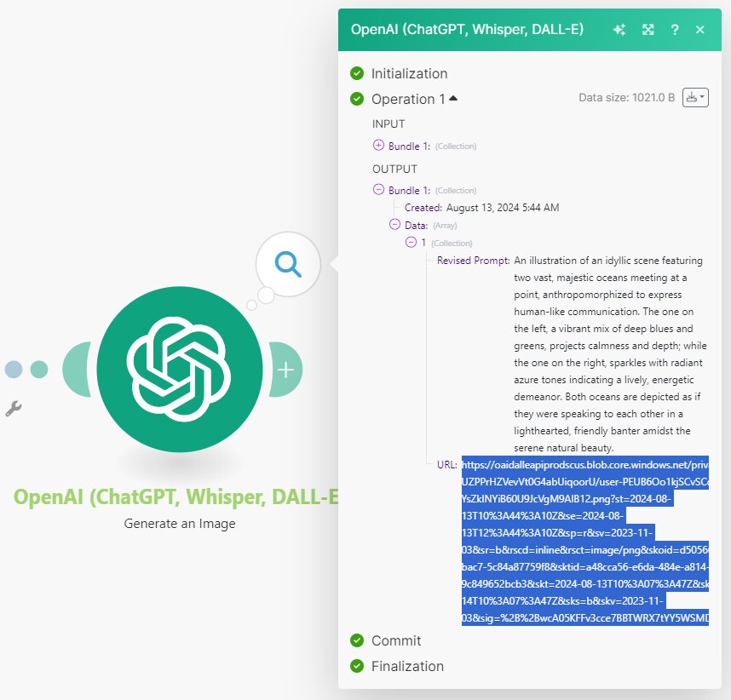
Task: Collapse the Data array node
Action: coord(394,225)
